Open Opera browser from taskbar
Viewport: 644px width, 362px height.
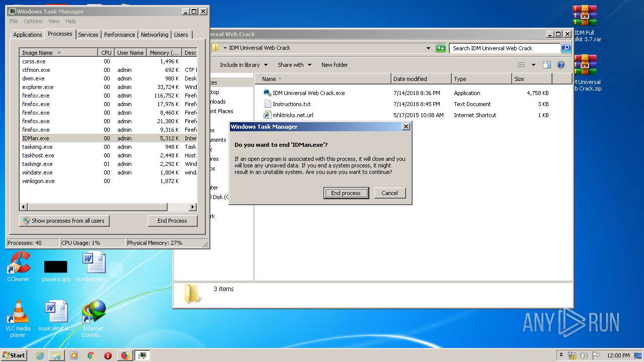point(108,355)
